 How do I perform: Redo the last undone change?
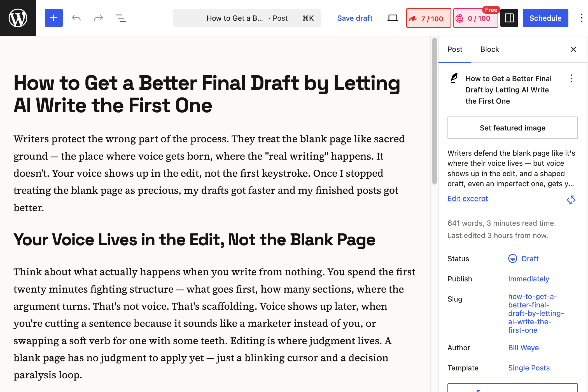(x=99, y=18)
